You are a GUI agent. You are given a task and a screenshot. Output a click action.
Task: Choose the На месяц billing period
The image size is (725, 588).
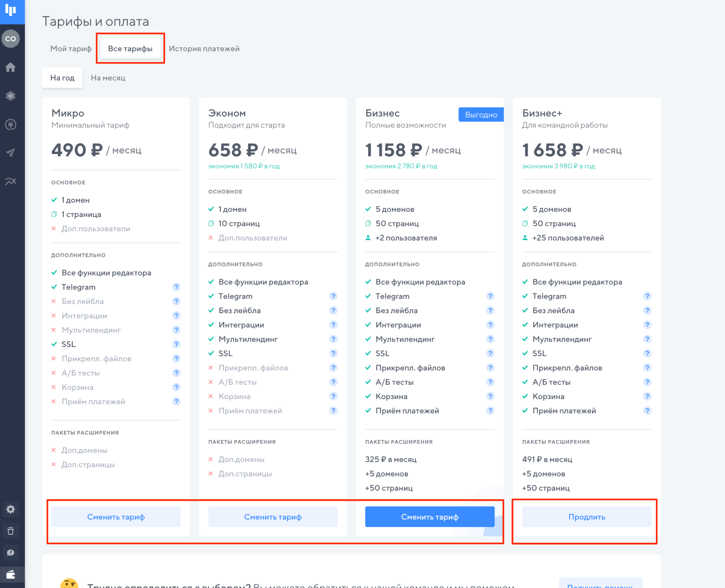point(108,78)
